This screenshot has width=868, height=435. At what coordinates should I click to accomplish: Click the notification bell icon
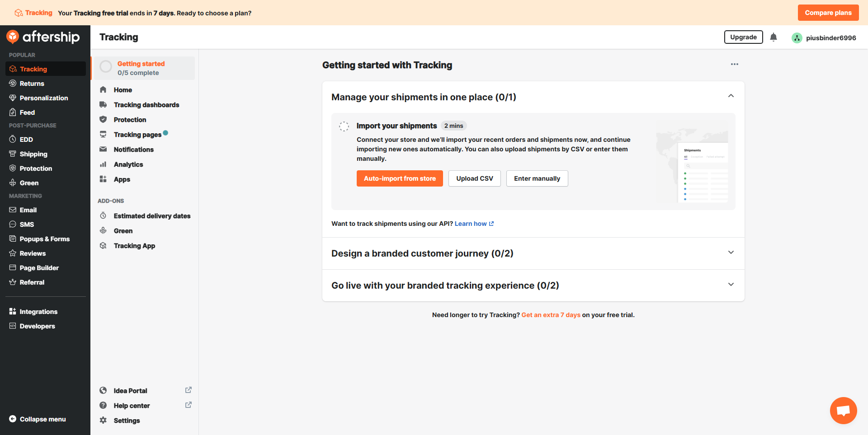(773, 37)
